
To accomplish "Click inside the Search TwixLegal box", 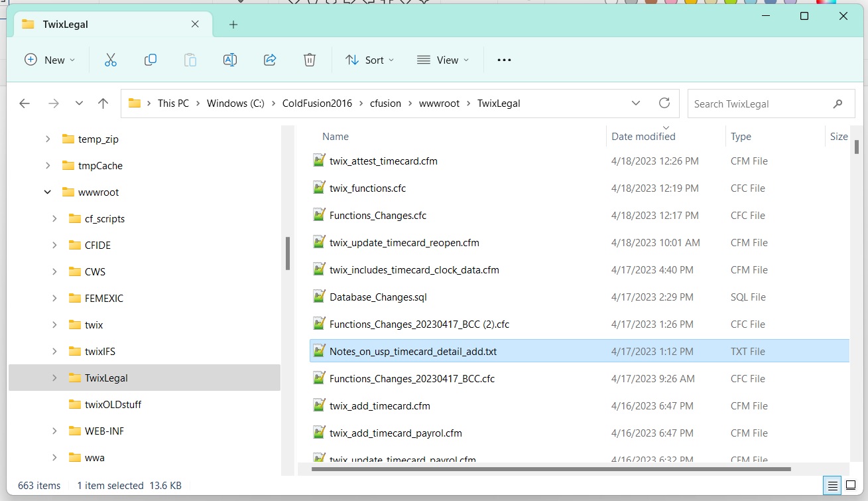I will pos(763,103).
